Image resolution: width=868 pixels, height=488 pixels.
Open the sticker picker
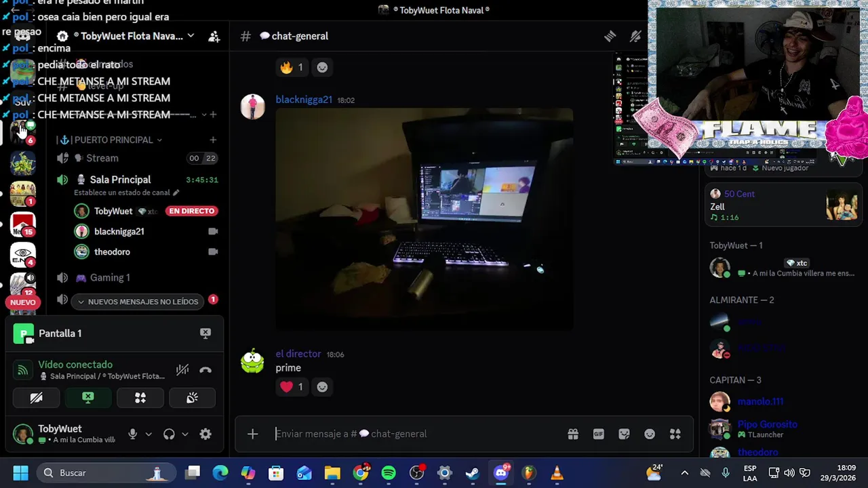click(625, 434)
